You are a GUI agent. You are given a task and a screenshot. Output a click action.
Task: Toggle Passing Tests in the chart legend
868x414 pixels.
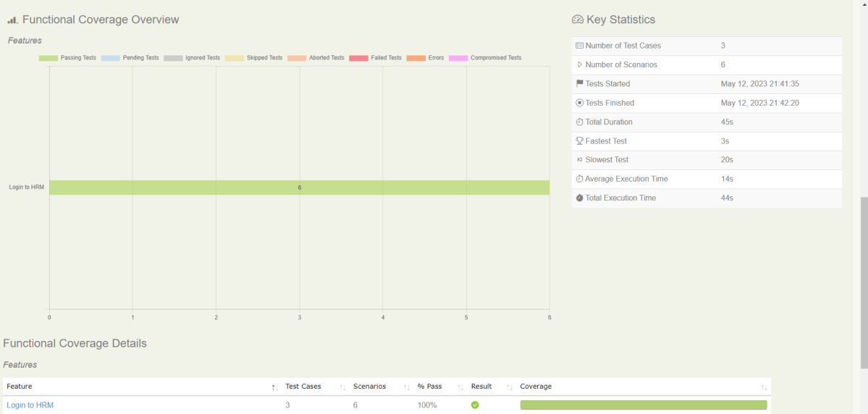point(67,58)
